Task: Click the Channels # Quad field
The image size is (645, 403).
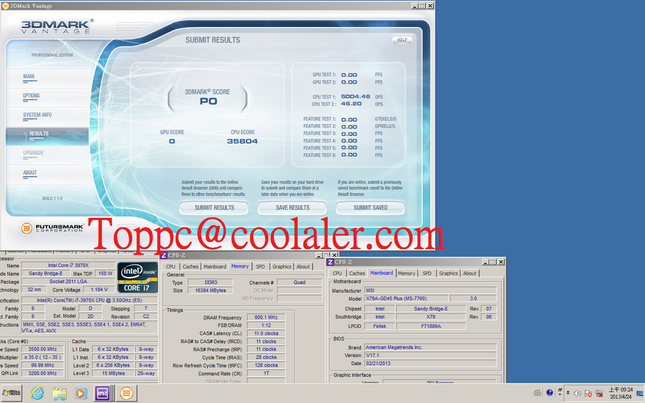Action: (x=299, y=283)
